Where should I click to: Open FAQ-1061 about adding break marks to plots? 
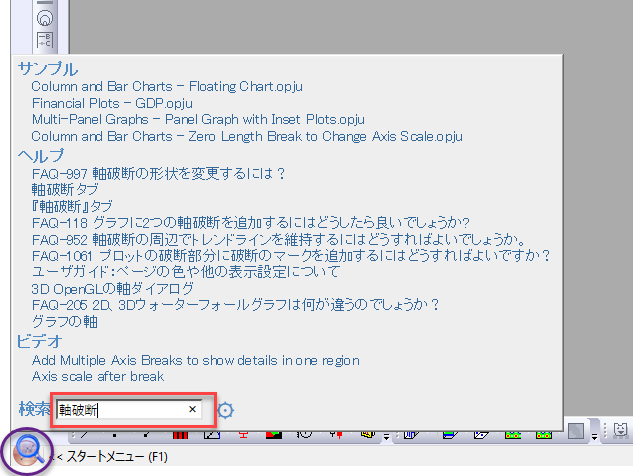point(291,256)
